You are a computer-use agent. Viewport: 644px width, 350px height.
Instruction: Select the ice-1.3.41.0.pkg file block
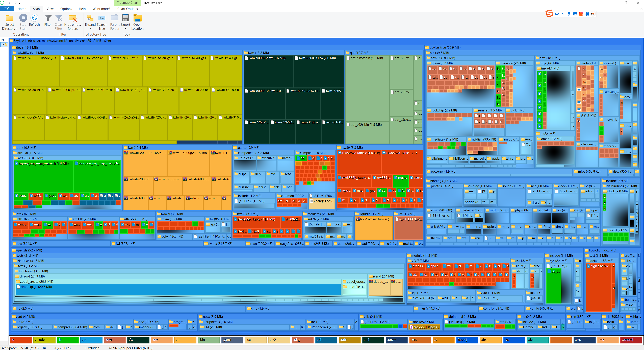point(408,228)
